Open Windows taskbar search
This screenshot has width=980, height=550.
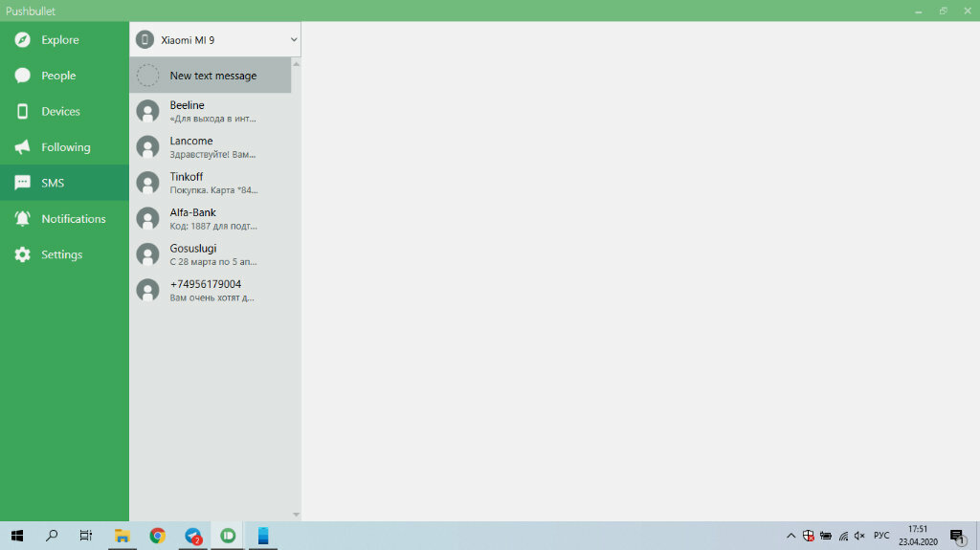(52, 536)
